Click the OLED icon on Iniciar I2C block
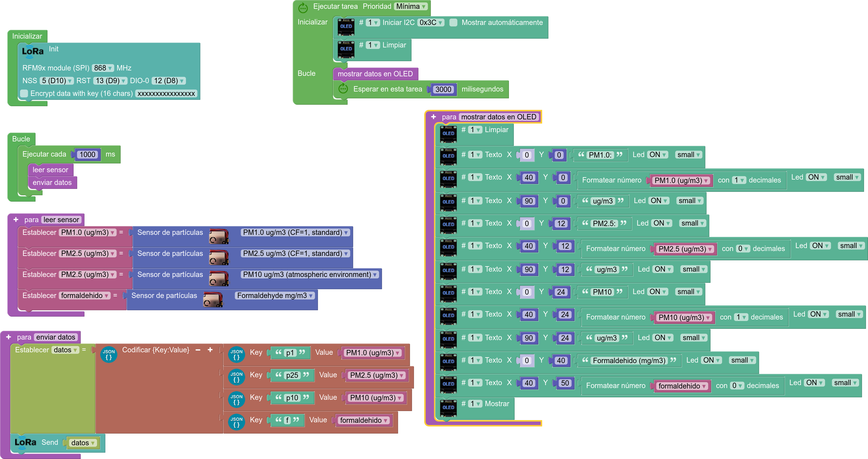Image resolution: width=868 pixels, height=459 pixels. 346,27
